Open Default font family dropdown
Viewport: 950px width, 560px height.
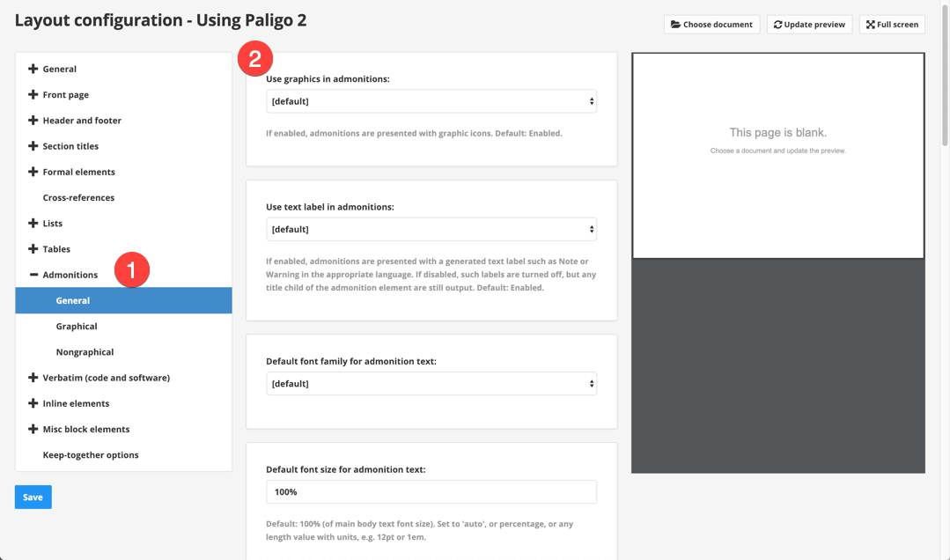tap(431, 384)
